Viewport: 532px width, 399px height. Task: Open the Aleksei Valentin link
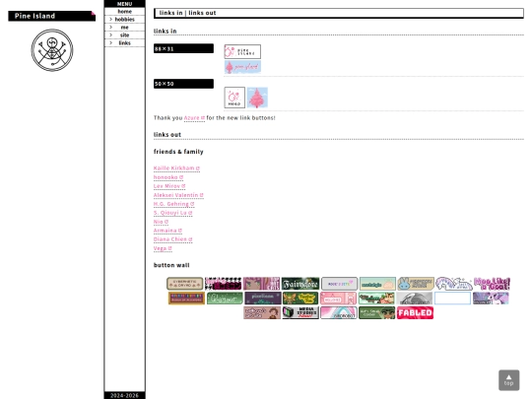(178, 195)
